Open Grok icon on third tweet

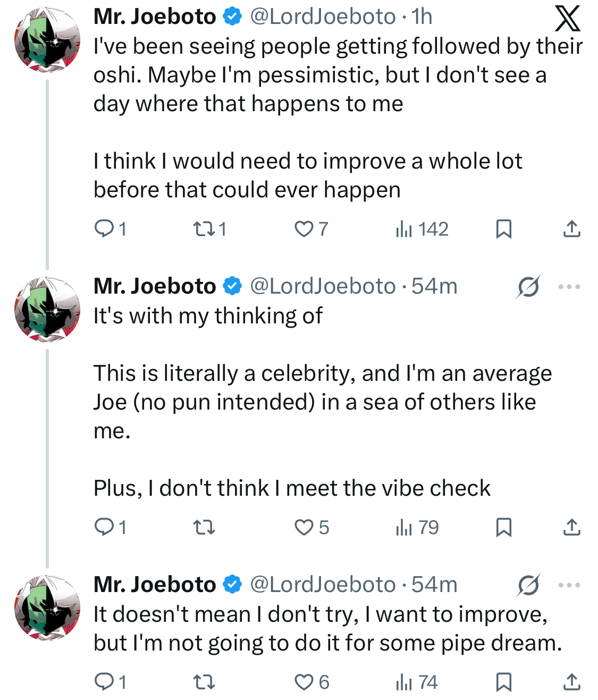pos(528,585)
